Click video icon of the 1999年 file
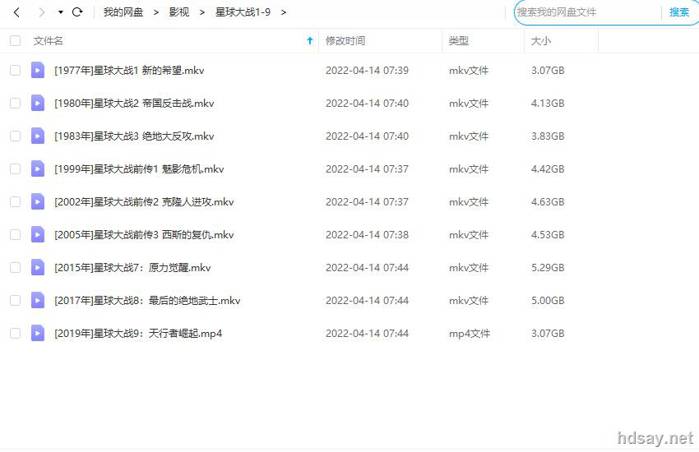Screen dimensions: 699x452 tap(38, 168)
